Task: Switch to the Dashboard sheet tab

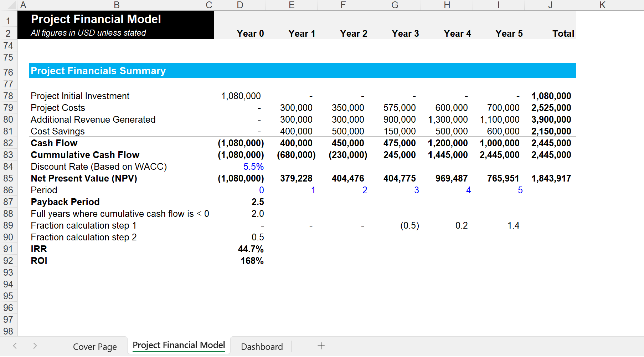Action: click(262, 347)
